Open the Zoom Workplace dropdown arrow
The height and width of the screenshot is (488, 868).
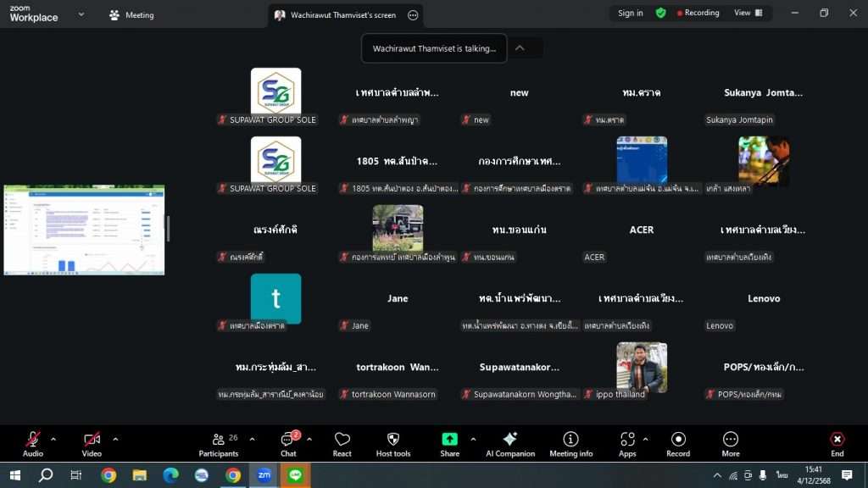tap(81, 14)
